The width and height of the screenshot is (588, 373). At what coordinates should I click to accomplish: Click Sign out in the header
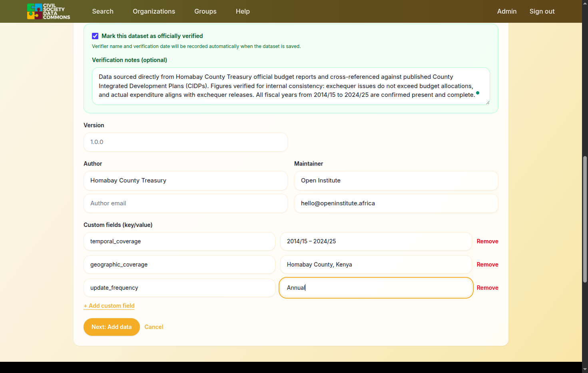tap(542, 11)
